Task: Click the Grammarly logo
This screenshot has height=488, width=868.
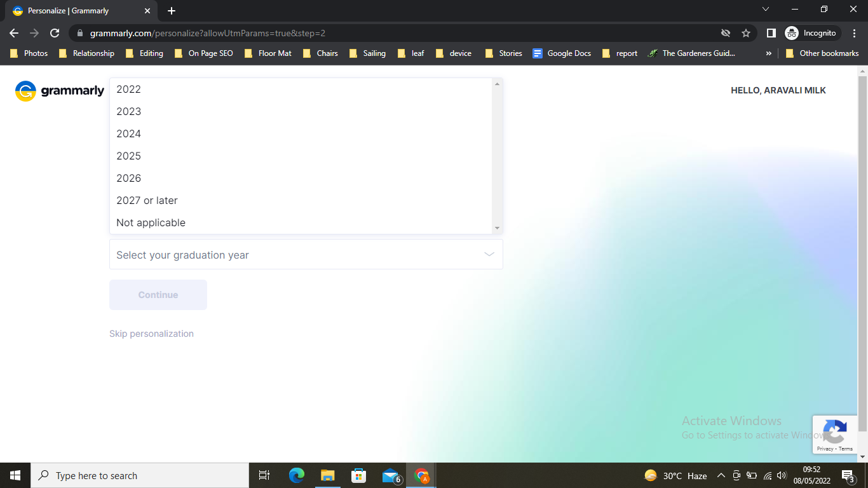Action: pyautogui.click(x=60, y=91)
